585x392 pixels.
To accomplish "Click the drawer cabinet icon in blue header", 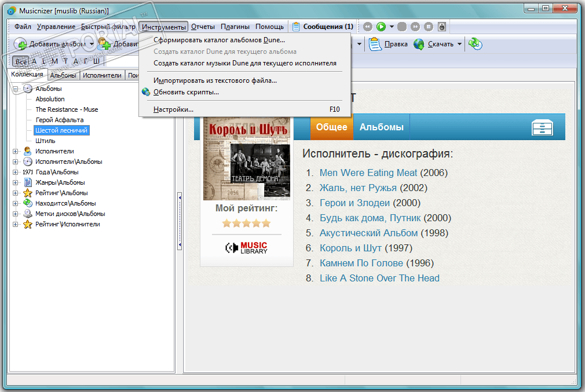I will 542,127.
